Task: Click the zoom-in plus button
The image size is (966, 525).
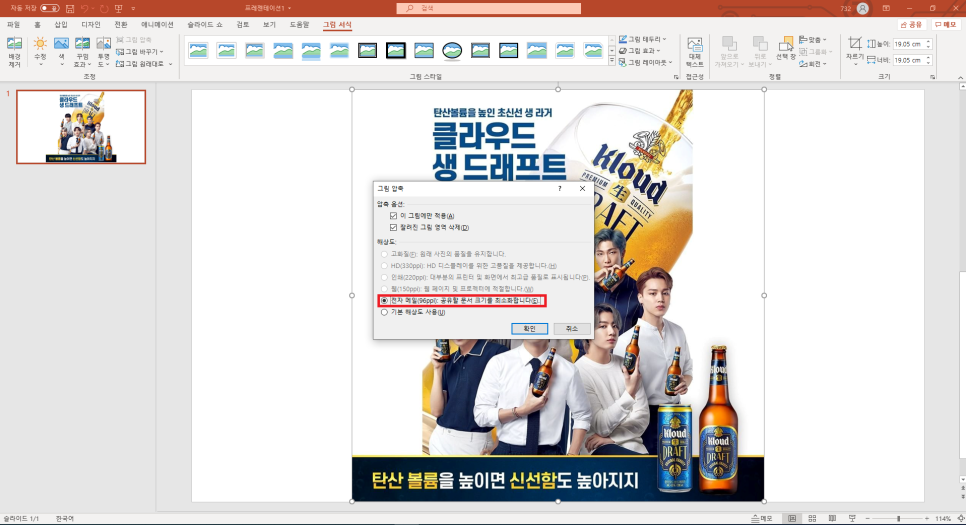Action: pos(927,518)
